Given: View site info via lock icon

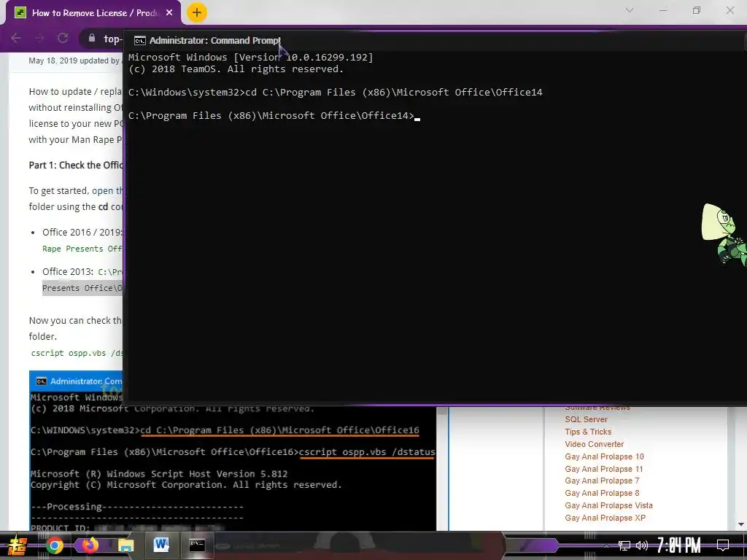Looking at the screenshot, I should coord(91,38).
